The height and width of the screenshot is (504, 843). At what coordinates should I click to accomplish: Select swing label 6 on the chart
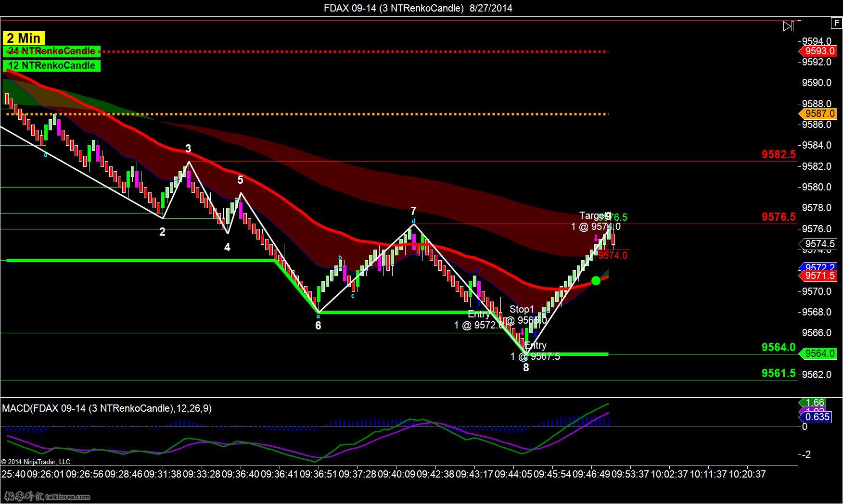tap(318, 326)
